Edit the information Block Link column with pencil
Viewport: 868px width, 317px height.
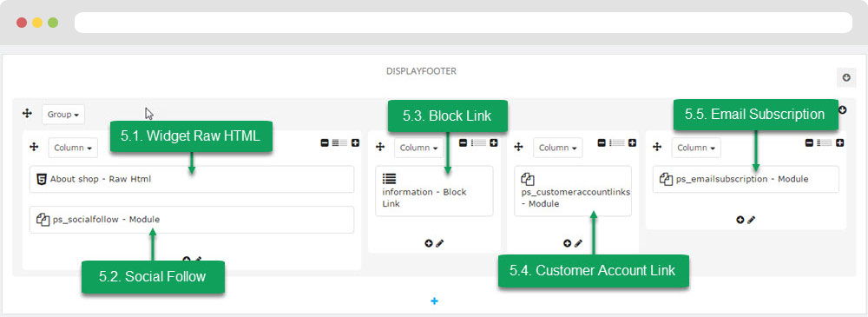[x=439, y=242]
